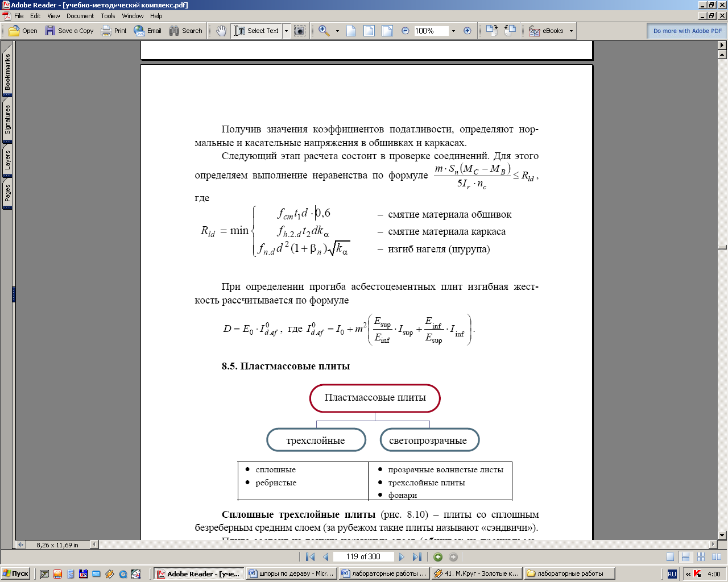Select the Hand tool
The height and width of the screenshot is (582, 728).
tap(221, 31)
